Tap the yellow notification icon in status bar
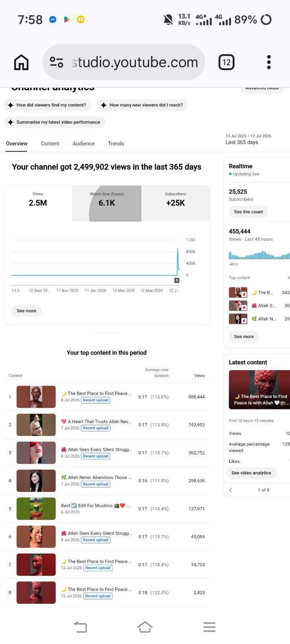The width and height of the screenshot is (290, 644). (81, 19)
